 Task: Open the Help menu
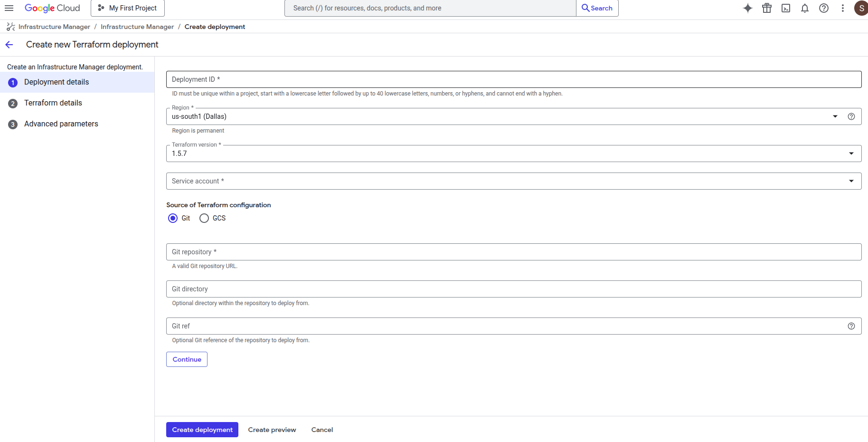click(x=824, y=8)
